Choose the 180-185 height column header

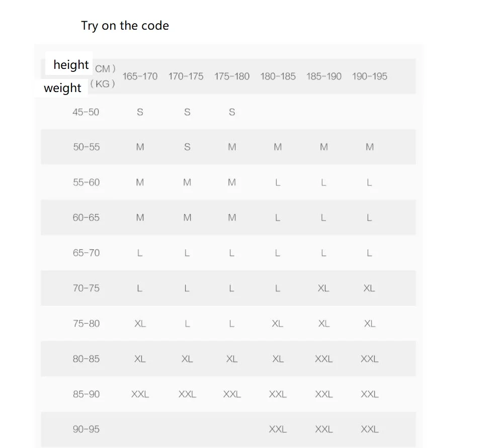278,76
